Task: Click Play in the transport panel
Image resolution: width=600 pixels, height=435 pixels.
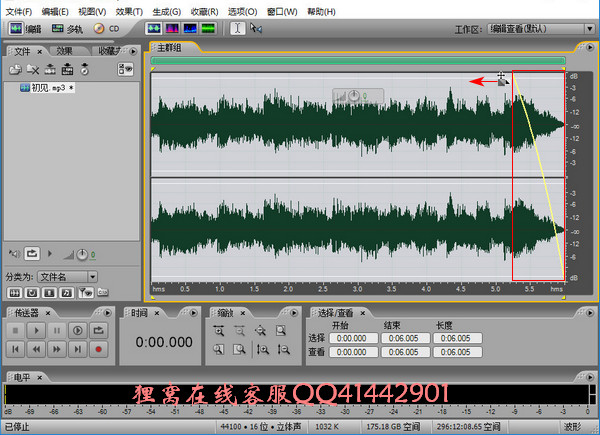Action: (36, 330)
